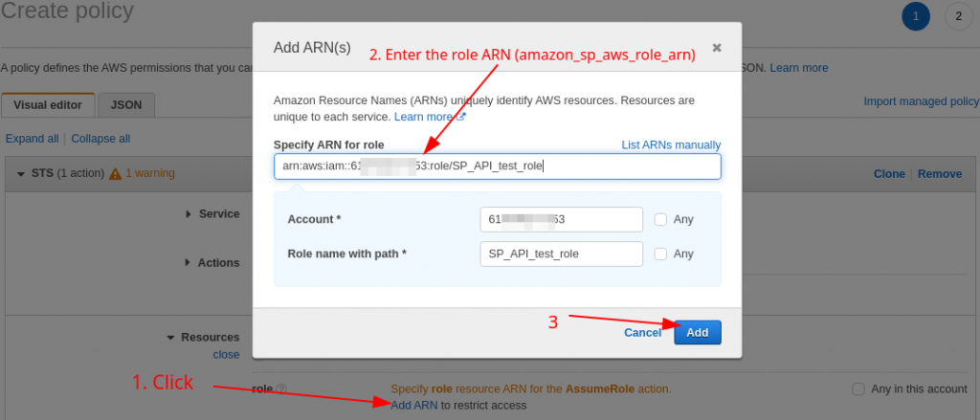Click Expand all link
Viewport: 980px width, 420px height.
pos(32,139)
